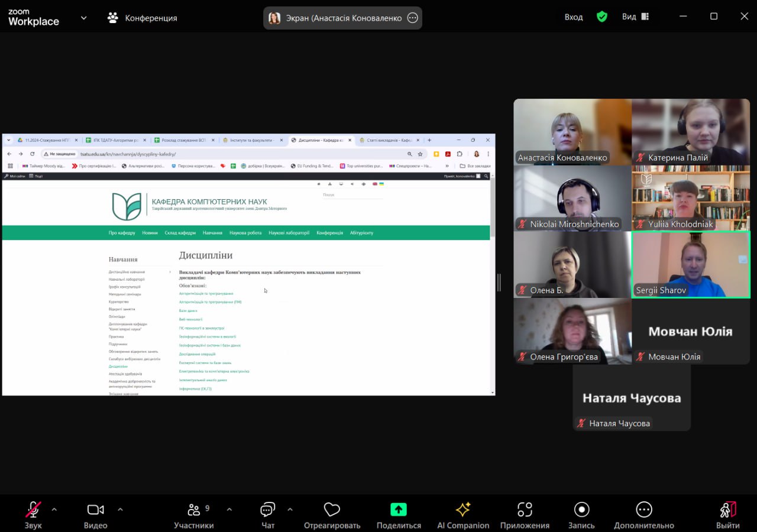Open reactions with the Отреагировать heart icon
The width and height of the screenshot is (757, 532).
tap(332, 515)
